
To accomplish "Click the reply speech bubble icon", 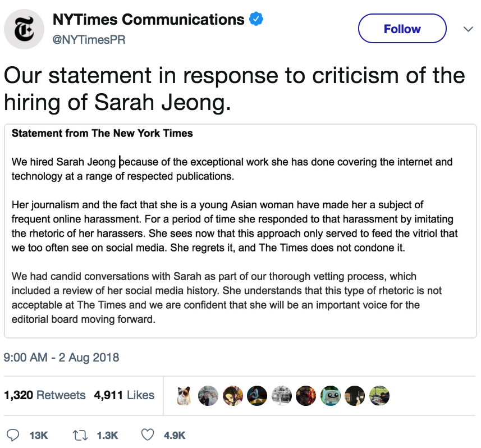I will tap(15, 435).
